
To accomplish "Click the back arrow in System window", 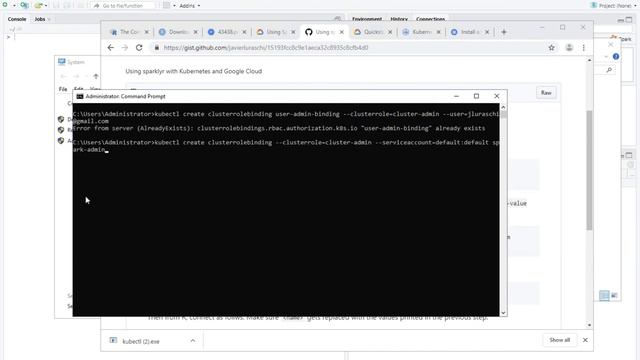I will pyautogui.click(x=63, y=76).
